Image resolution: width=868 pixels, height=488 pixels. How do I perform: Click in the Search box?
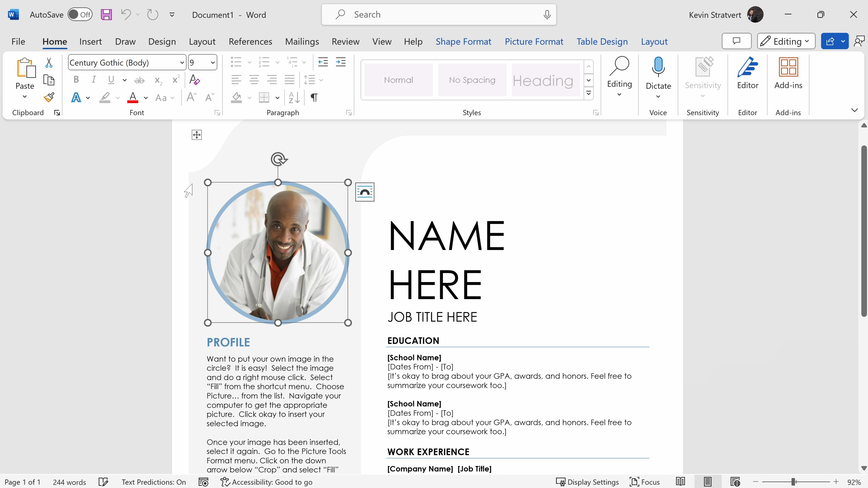coord(439,14)
